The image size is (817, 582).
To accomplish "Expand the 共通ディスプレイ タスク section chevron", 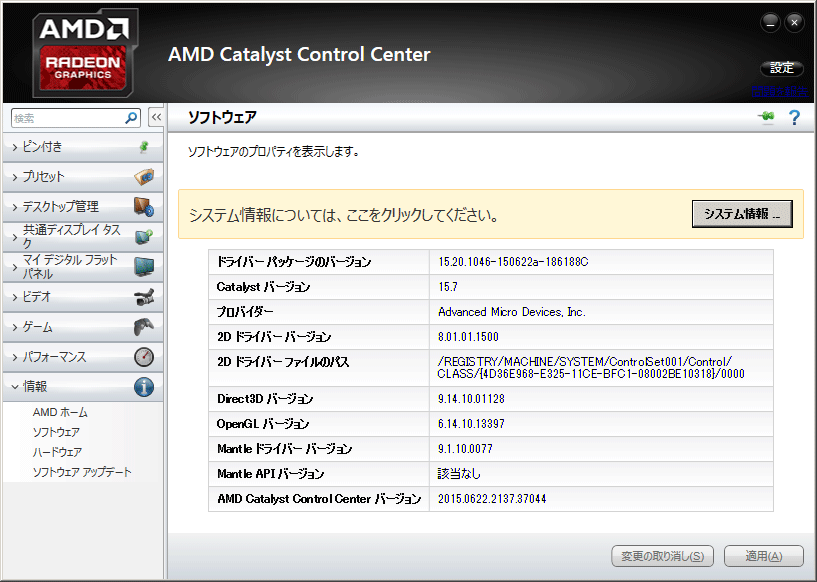I will 15,237.
